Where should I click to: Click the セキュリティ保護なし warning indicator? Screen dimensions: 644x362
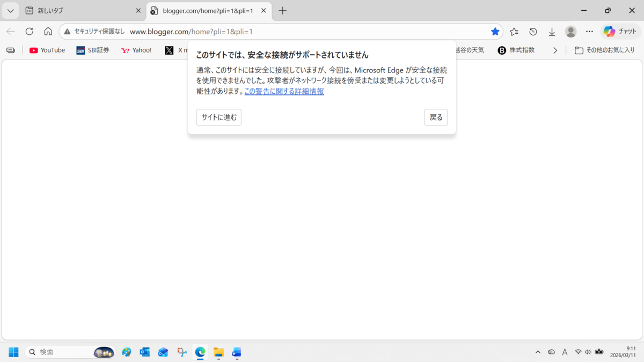(x=94, y=32)
